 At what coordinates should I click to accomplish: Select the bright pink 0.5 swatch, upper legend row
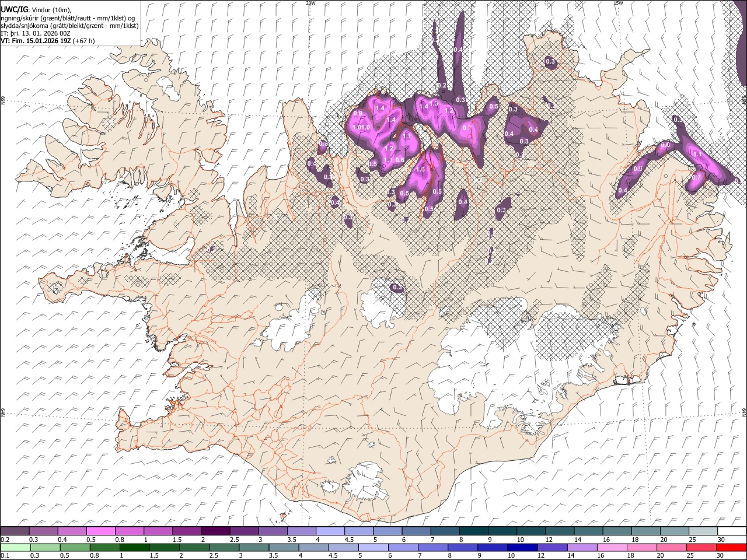[100, 531]
